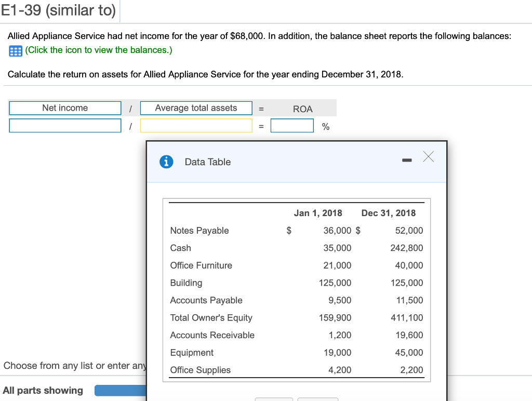Click the Equipment value 19,000
The height and width of the screenshot is (401, 532).
coord(337,353)
